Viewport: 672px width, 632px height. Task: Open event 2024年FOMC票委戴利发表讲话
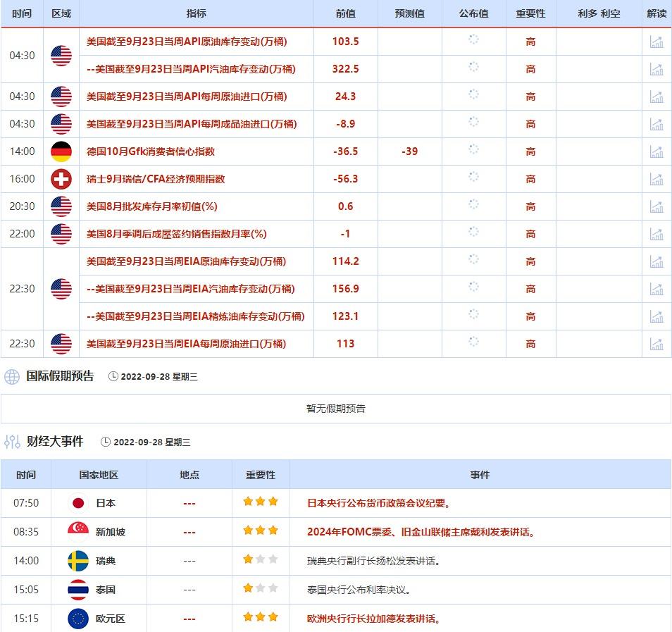(x=421, y=532)
